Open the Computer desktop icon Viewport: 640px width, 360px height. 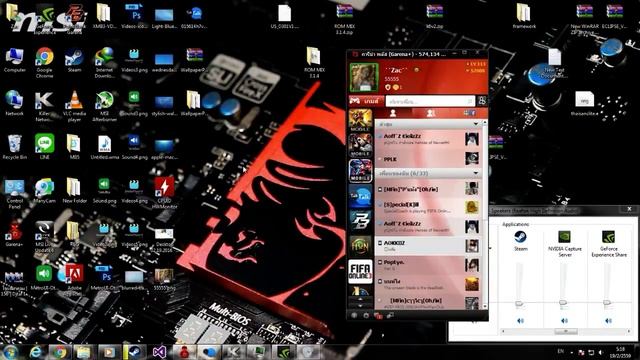coord(14,60)
